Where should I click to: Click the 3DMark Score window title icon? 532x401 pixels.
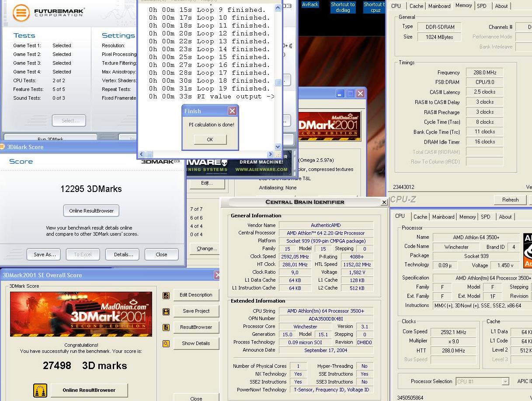click(x=2, y=147)
